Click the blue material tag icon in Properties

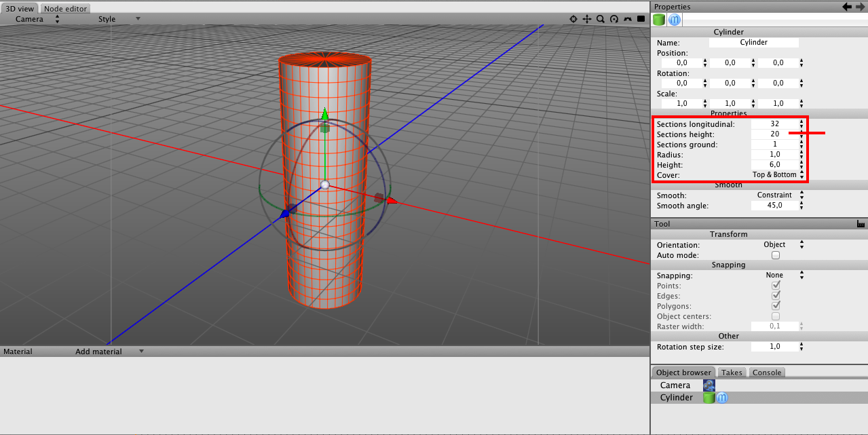675,20
